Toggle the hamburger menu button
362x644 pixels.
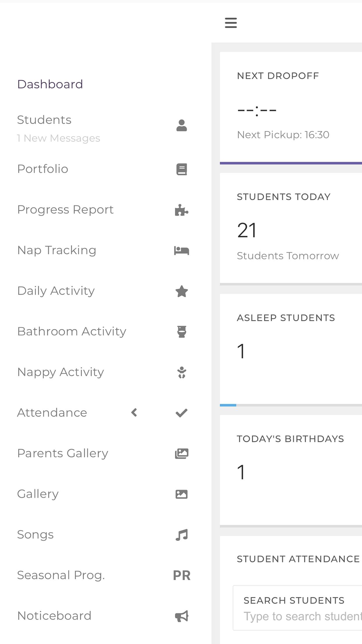pyautogui.click(x=231, y=23)
